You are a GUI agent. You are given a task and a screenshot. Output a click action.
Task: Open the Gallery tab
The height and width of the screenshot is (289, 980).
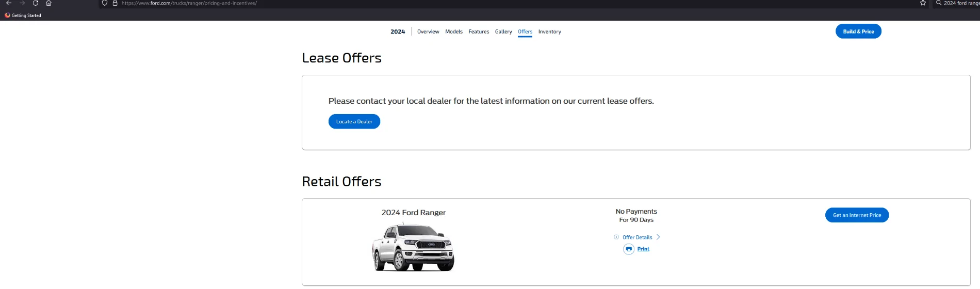click(503, 31)
